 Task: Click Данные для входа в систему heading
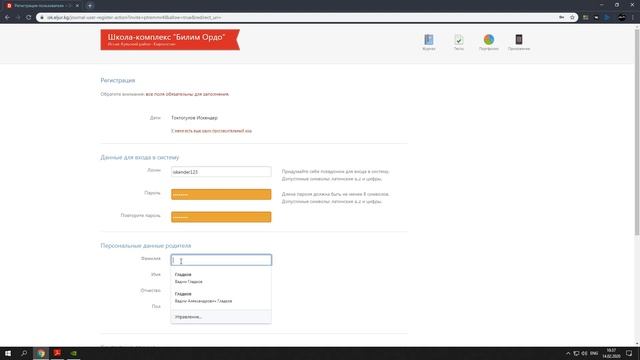pos(140,157)
